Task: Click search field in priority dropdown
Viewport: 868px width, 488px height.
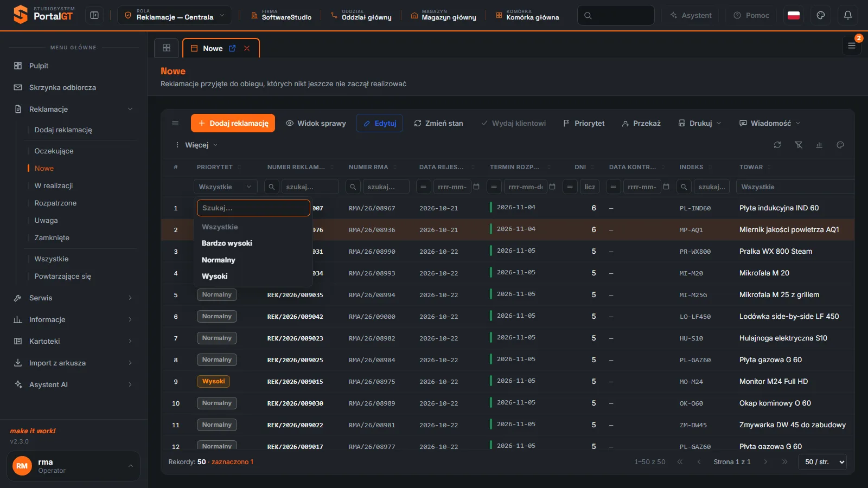Action: [x=253, y=208]
